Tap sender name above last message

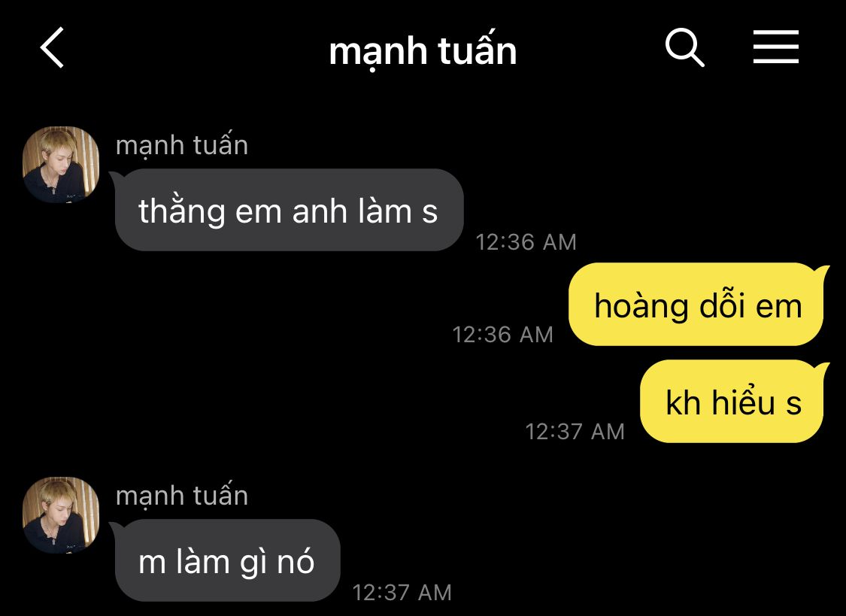point(182,496)
